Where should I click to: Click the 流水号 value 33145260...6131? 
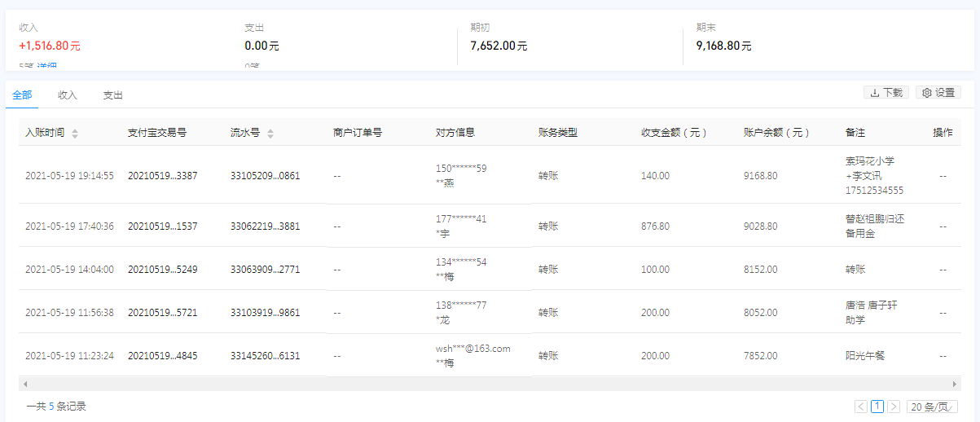(265, 356)
